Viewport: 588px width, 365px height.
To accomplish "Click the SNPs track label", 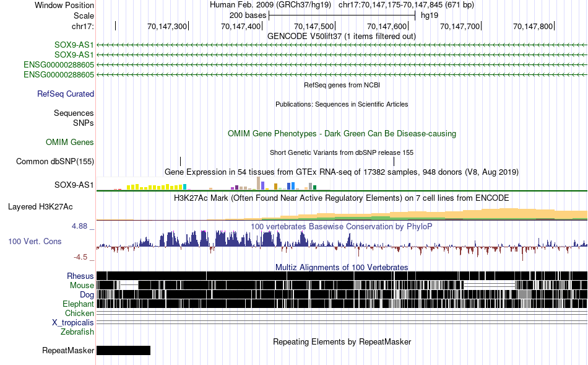I will click(x=84, y=123).
